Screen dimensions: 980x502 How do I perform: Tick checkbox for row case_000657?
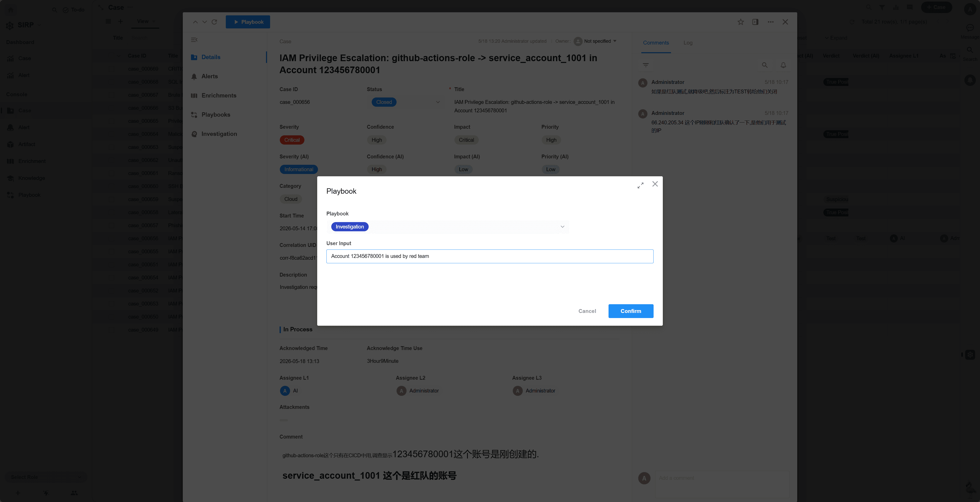point(111,225)
